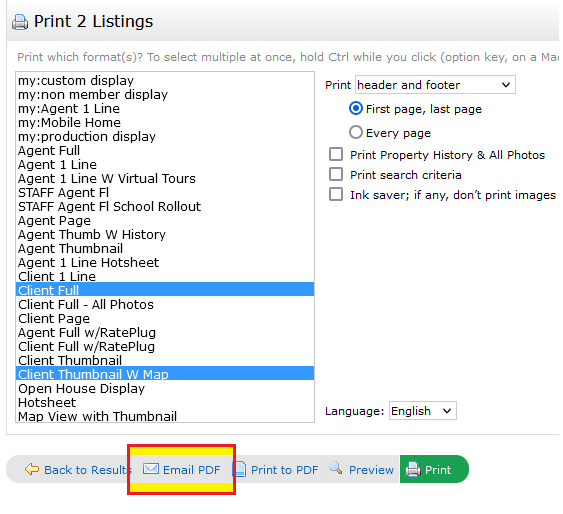The height and width of the screenshot is (514, 563).
Task: Select my:Agent 1 Line format
Action: (165, 108)
